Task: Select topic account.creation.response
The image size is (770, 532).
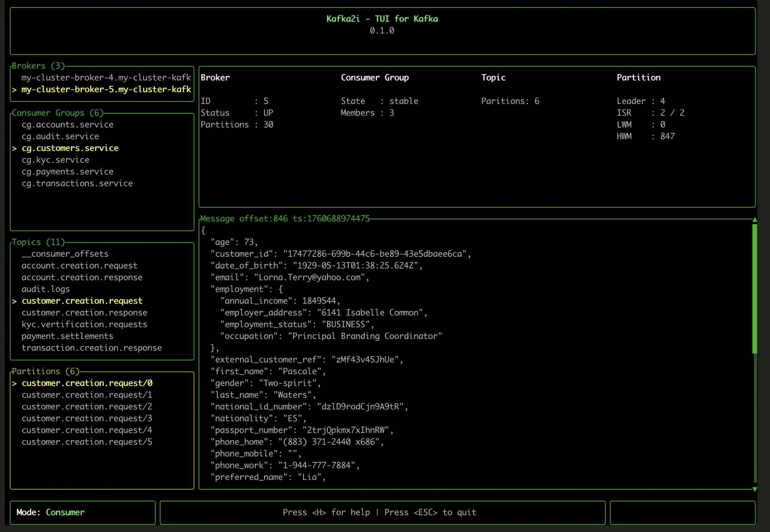Action: click(x=82, y=277)
